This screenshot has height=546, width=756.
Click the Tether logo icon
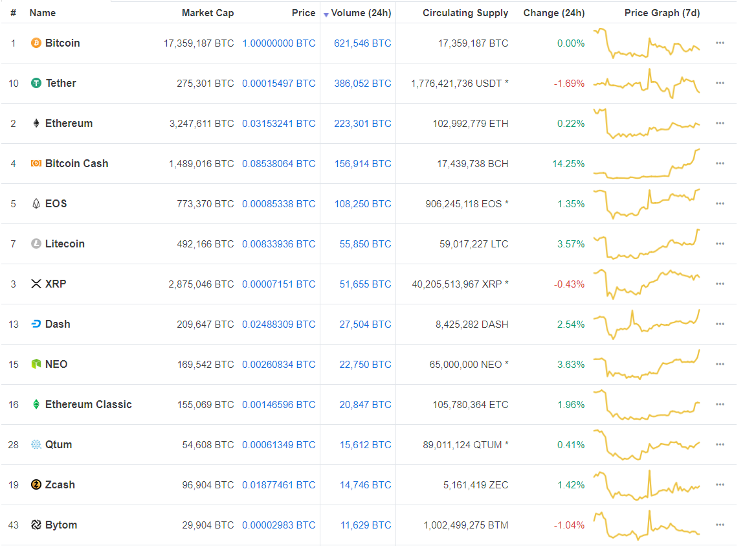tap(36, 83)
